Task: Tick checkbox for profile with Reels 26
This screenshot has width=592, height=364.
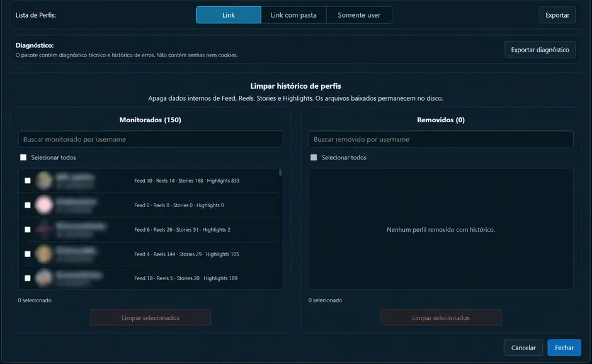Action: pyautogui.click(x=28, y=230)
